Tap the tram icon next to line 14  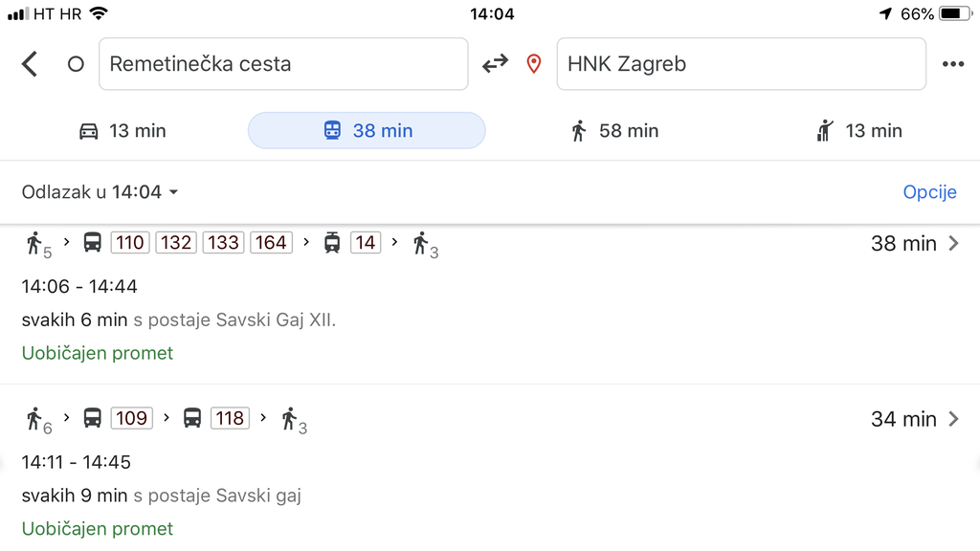tap(330, 242)
